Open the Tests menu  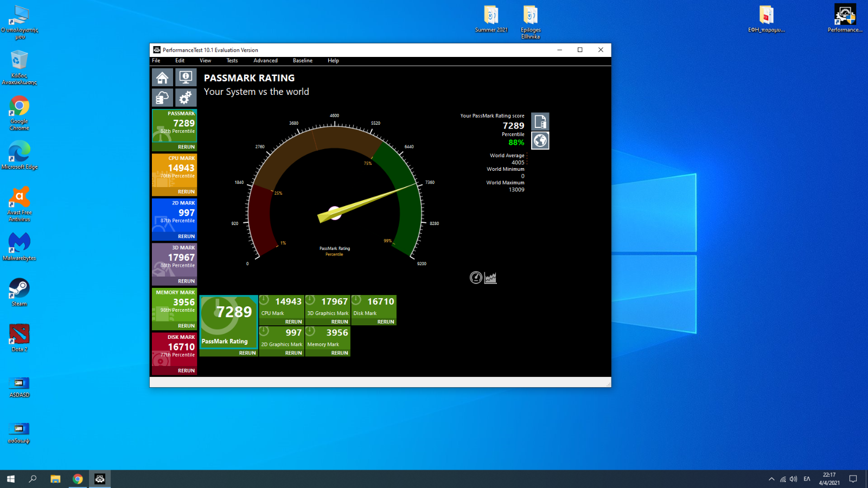[232, 61]
